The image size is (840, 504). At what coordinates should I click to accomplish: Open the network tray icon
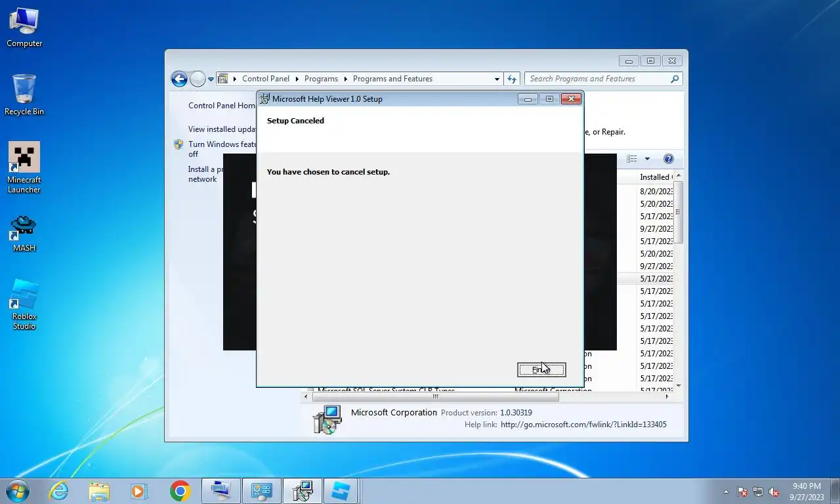(x=758, y=492)
